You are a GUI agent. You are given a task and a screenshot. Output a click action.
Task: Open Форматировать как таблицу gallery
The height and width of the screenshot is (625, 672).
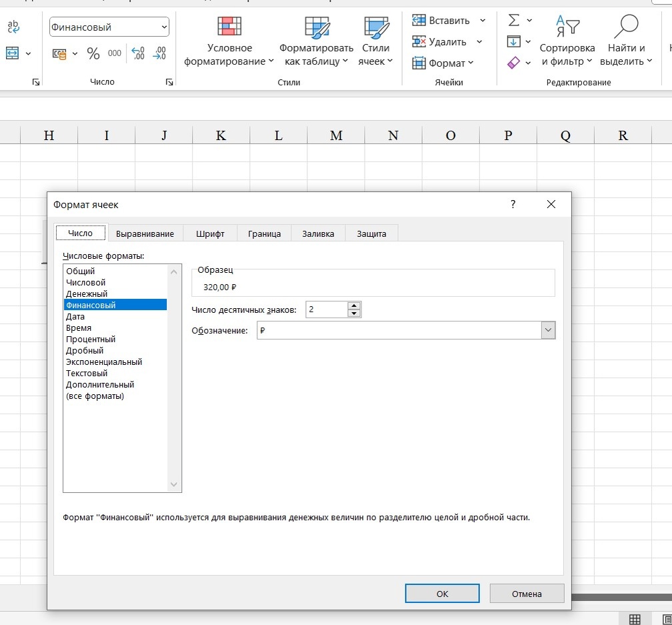[316, 41]
